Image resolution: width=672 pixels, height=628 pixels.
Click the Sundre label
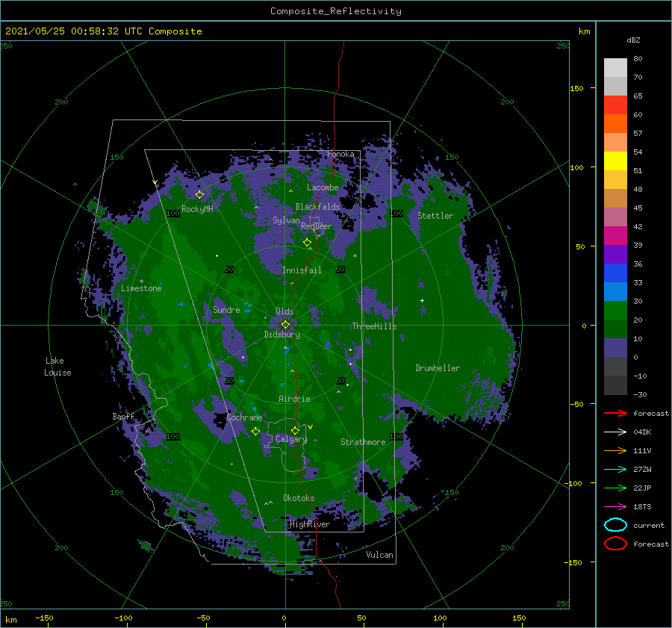226,309
